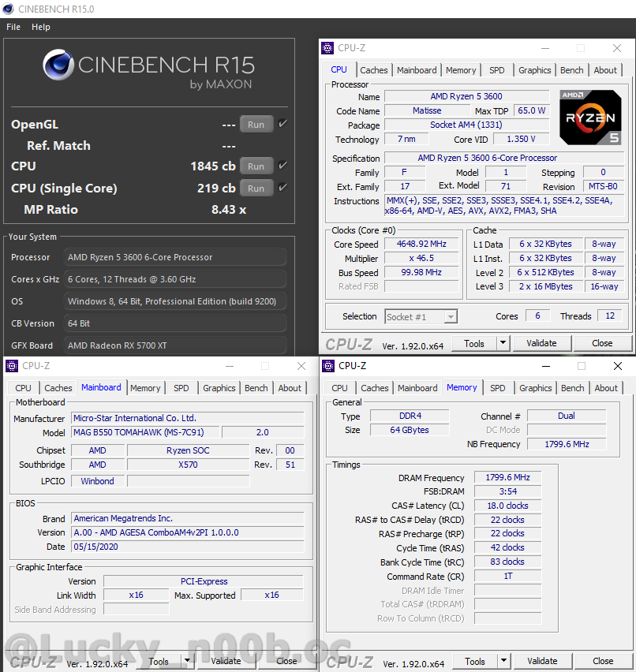Click the Cinebench app icon in the title bar

pyautogui.click(x=8, y=9)
